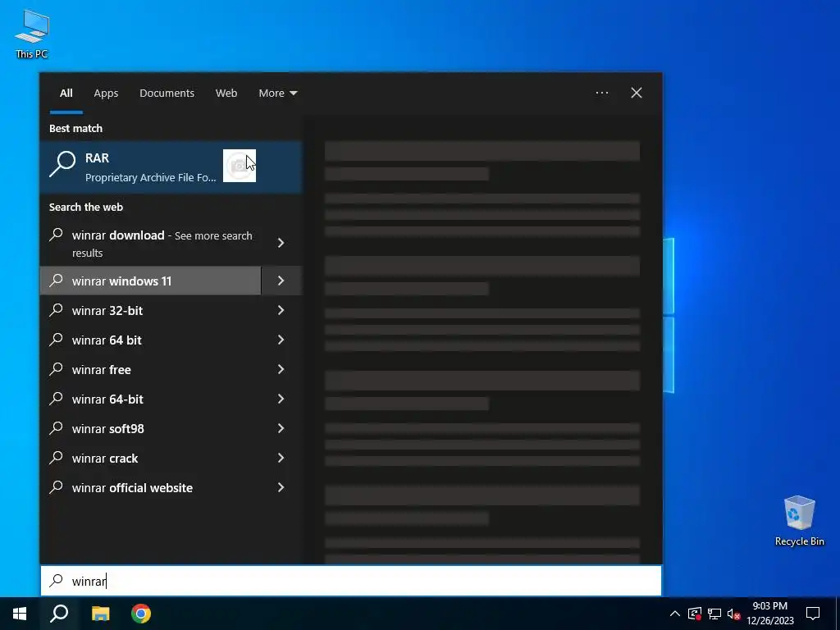Click the Best match heading

(x=75, y=128)
